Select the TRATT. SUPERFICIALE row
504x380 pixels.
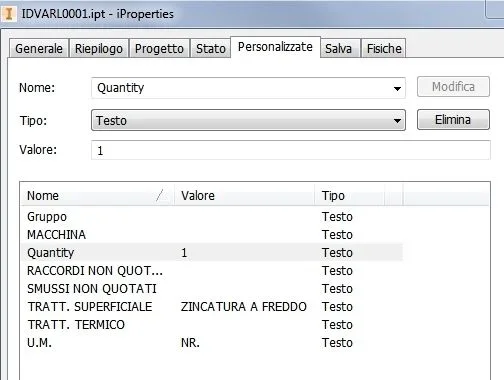212,307
